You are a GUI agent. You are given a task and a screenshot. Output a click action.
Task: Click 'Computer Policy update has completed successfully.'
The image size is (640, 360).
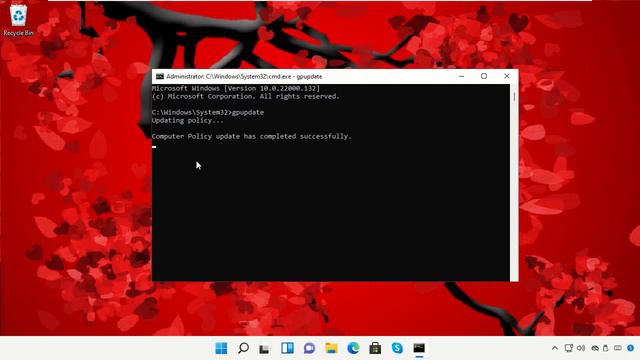coord(251,136)
